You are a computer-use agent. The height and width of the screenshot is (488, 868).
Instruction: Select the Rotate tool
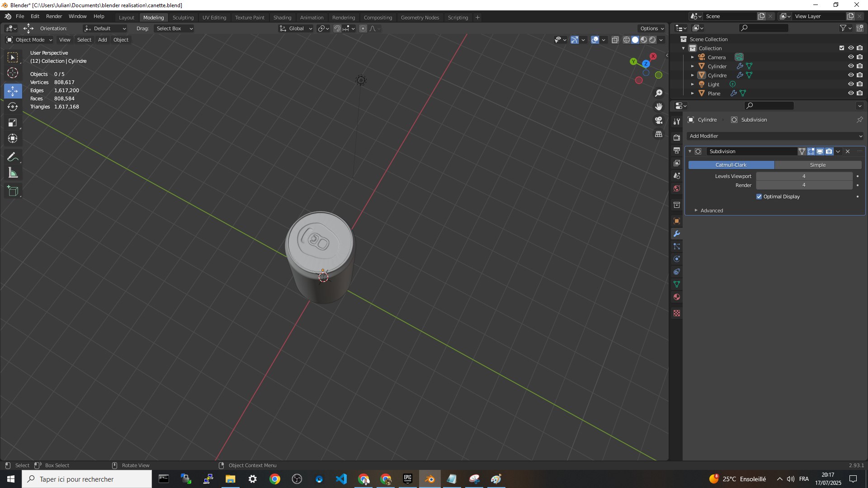point(13,107)
